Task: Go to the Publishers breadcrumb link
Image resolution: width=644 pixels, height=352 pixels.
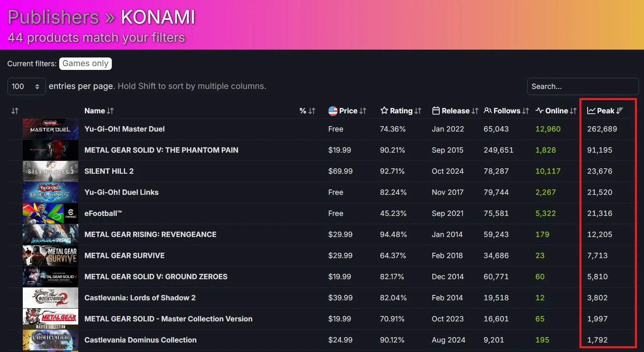Action: pos(53,17)
